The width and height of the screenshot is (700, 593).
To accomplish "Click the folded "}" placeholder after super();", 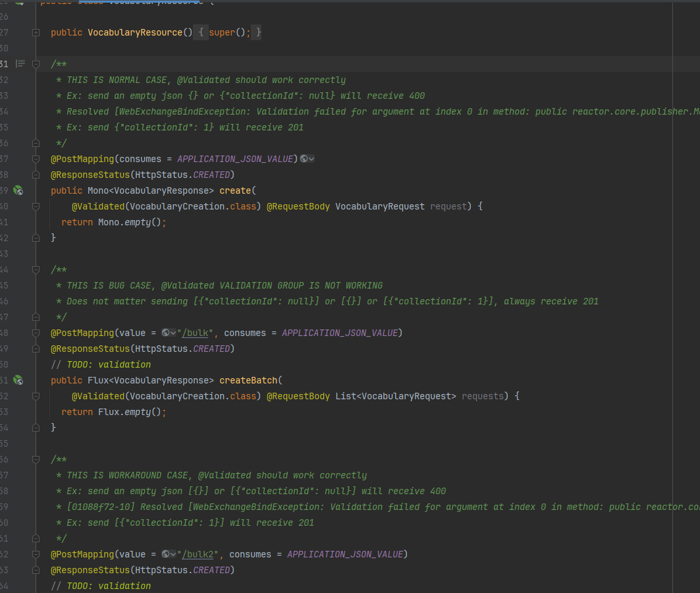I will coord(257,32).
